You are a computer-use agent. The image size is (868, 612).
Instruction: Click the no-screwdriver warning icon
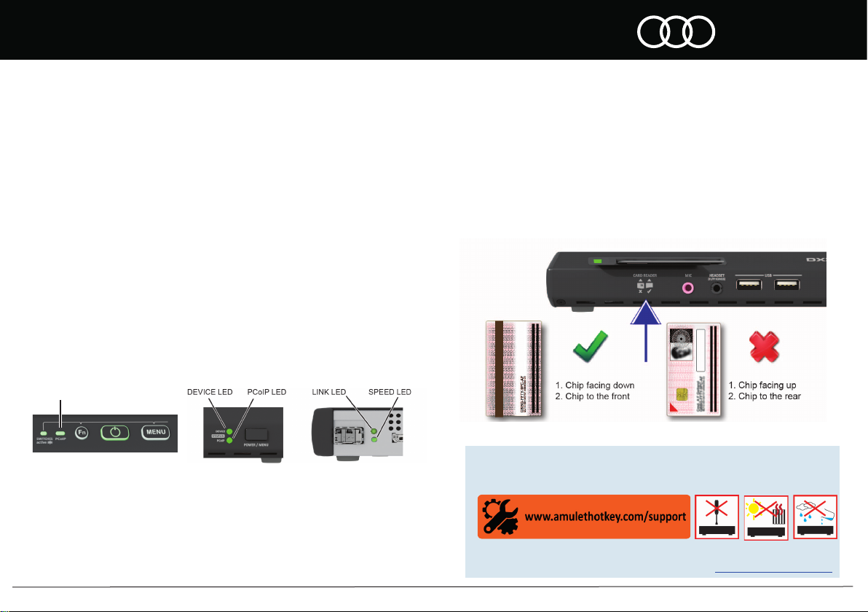[x=717, y=517]
